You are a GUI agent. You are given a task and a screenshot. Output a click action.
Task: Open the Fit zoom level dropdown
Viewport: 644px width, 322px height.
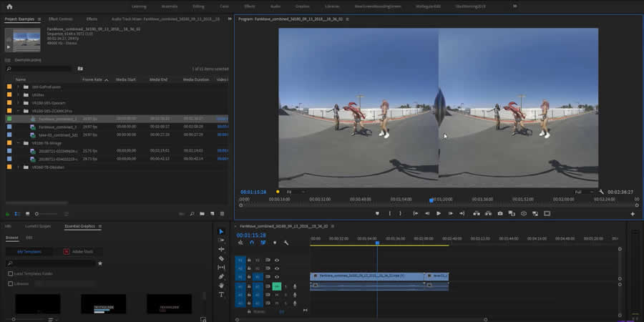pyautogui.click(x=295, y=192)
